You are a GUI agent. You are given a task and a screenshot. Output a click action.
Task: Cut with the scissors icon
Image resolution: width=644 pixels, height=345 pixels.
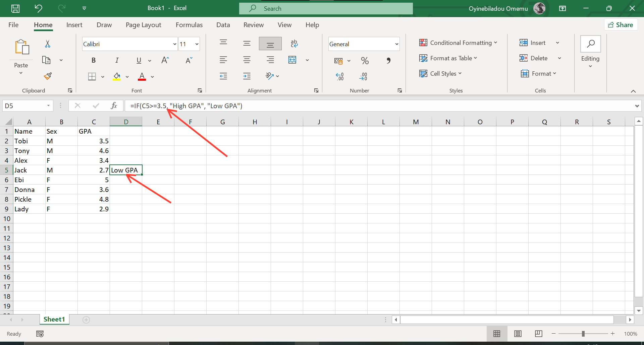point(47,44)
